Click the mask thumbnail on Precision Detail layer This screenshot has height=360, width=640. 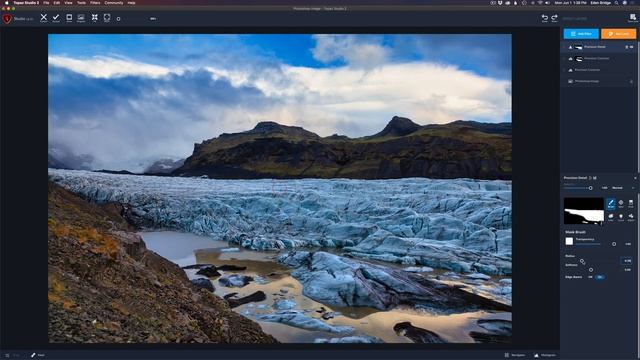578,47
